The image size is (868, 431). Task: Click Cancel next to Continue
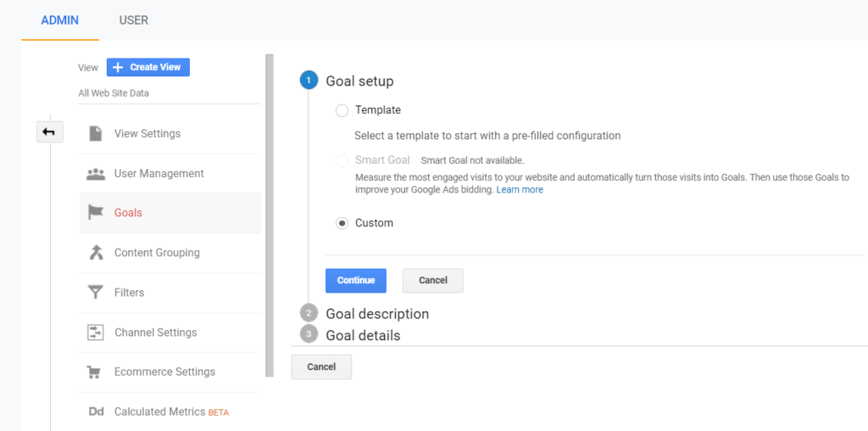click(433, 280)
